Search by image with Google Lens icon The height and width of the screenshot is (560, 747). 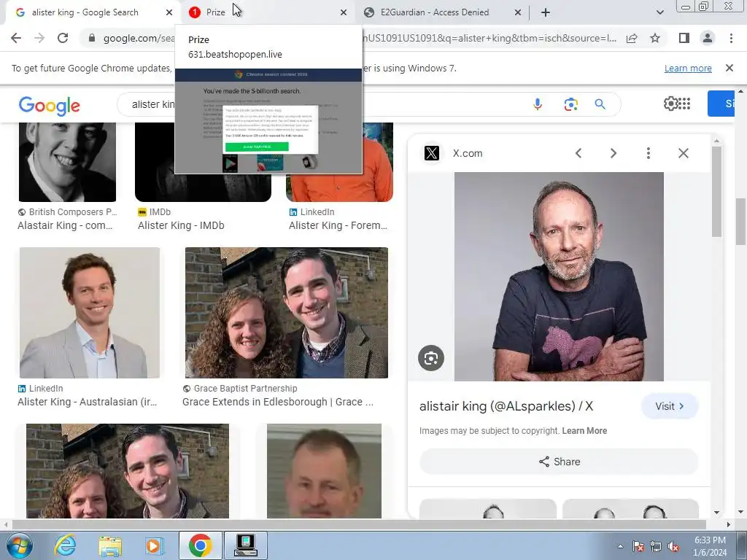(x=570, y=104)
